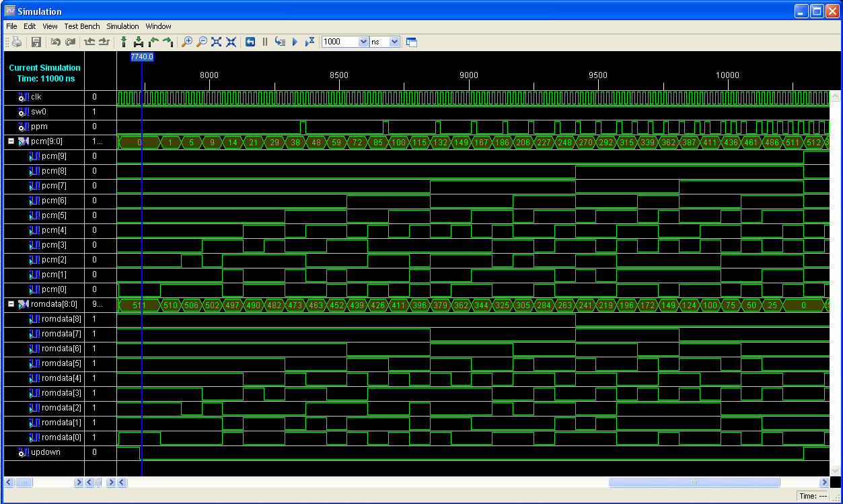Screen dimensions: 843x504
Task: Click the step simulation icon
Action: pos(280,42)
